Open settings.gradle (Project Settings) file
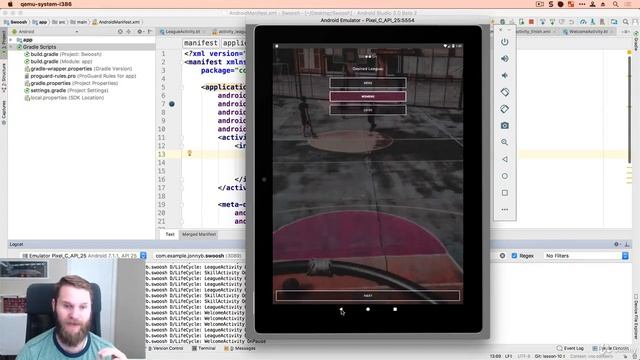The width and height of the screenshot is (640, 360). (x=66, y=90)
